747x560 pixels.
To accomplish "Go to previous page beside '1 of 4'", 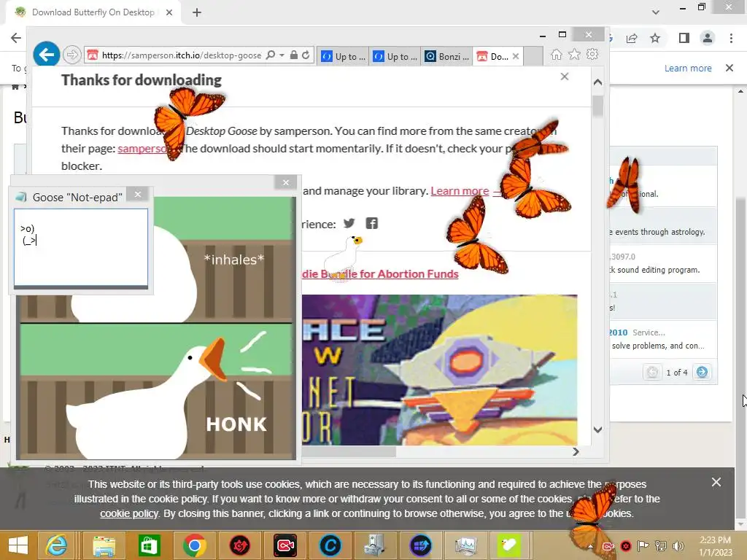I will pos(652,372).
